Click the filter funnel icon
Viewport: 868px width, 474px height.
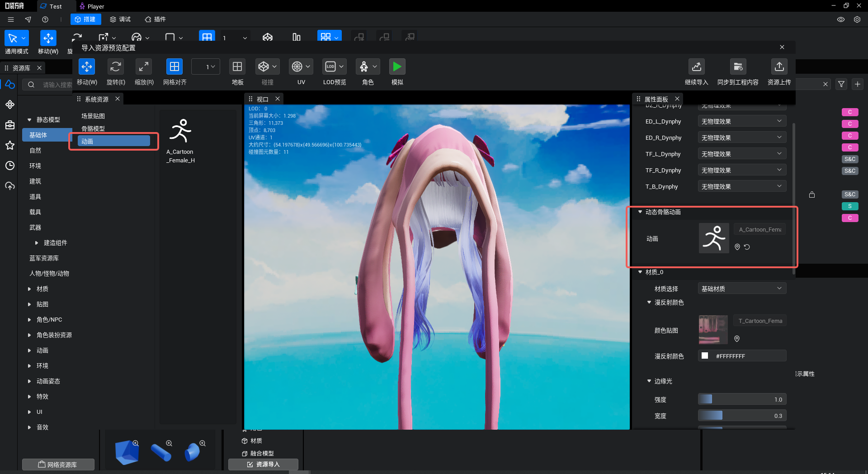pos(841,84)
